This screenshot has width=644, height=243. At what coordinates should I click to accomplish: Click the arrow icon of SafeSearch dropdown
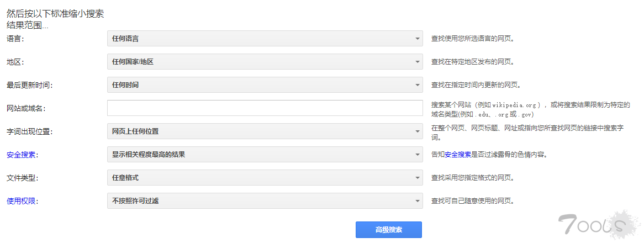point(417,155)
